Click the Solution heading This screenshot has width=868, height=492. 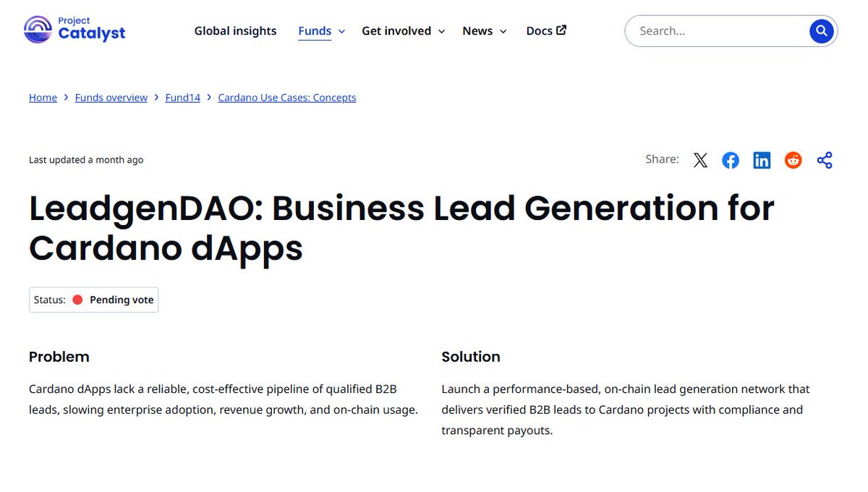(471, 357)
